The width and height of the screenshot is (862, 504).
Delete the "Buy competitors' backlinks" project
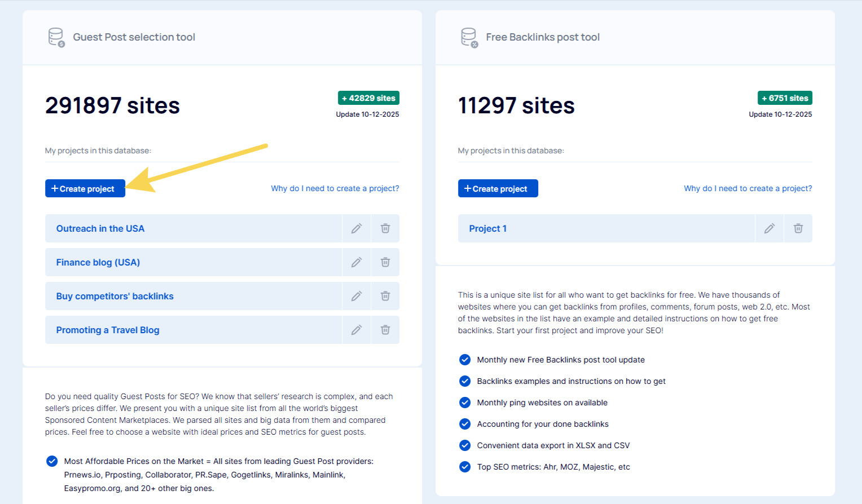(x=385, y=296)
